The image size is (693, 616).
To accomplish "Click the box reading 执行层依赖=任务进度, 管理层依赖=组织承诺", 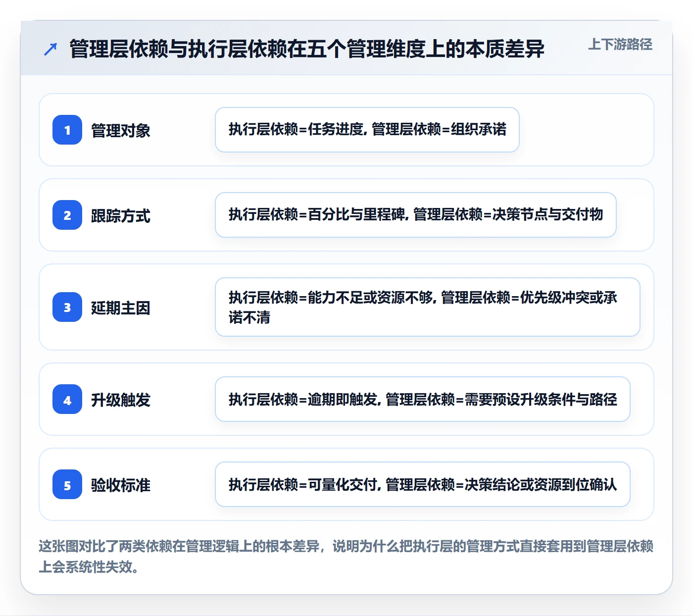I will 367,130.
